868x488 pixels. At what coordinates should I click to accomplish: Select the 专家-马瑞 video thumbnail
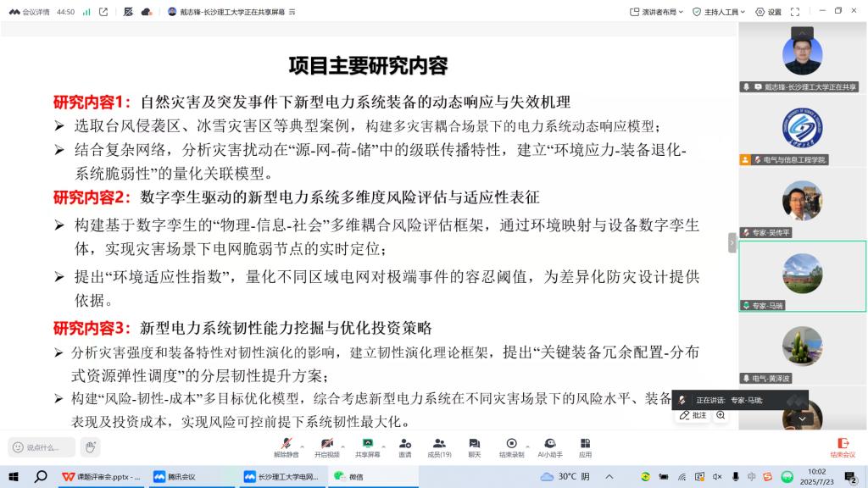coord(802,274)
